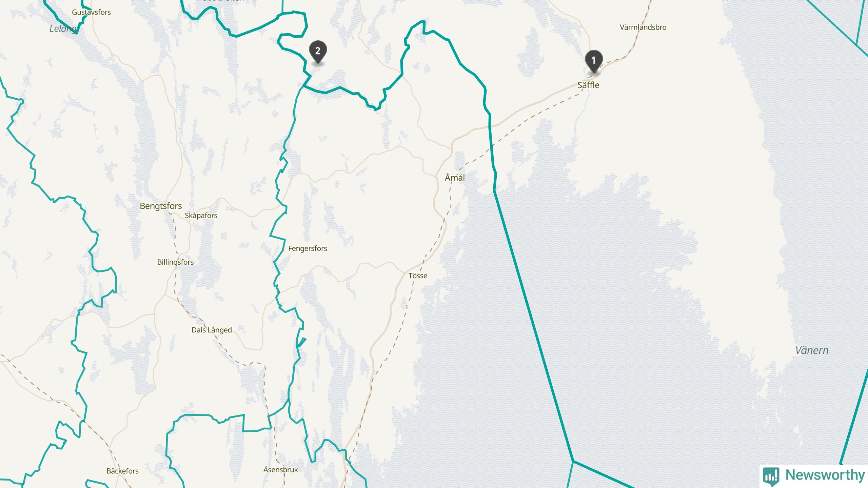Select the Lelång lake label

(63, 29)
